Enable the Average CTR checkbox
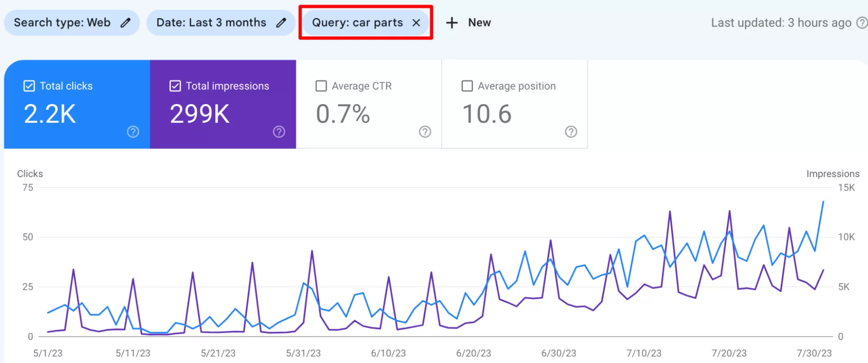 (321, 86)
